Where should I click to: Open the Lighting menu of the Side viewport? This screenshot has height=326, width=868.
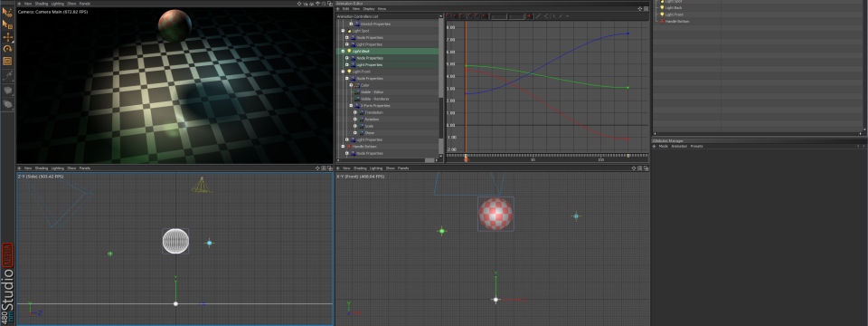coord(58,168)
